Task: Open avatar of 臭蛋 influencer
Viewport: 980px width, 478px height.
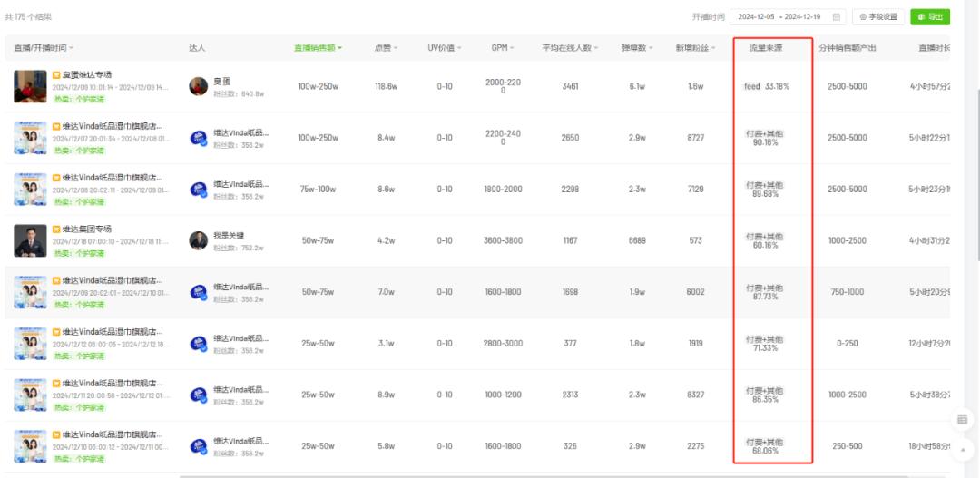Action: click(198, 86)
